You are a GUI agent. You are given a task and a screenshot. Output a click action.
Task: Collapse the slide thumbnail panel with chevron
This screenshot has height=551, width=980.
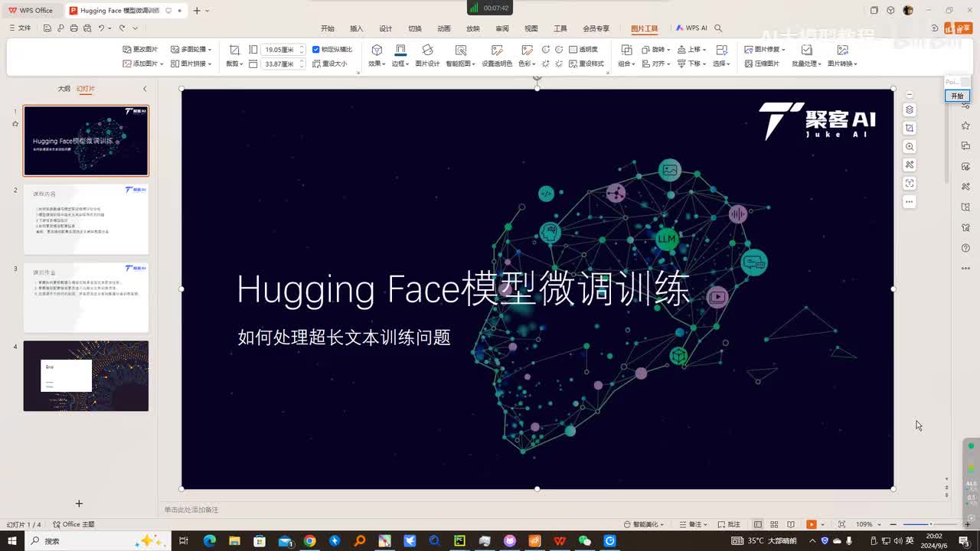145,89
